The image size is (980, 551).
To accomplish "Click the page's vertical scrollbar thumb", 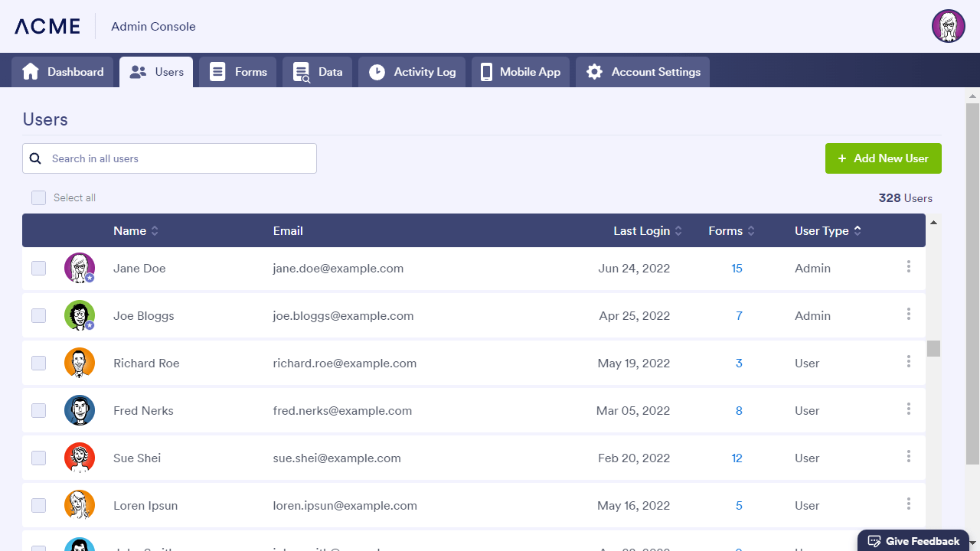I will click(x=972, y=283).
